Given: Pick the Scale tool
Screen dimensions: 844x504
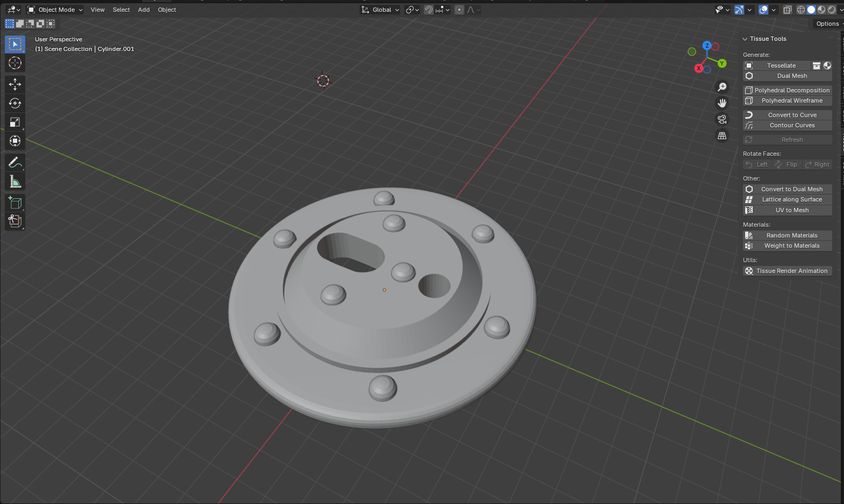Looking at the screenshot, I should point(15,122).
